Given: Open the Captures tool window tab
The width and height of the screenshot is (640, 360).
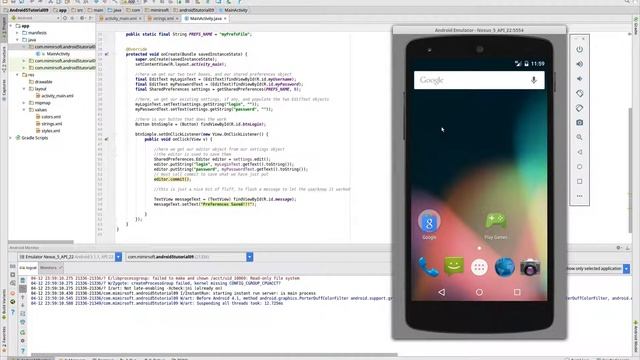Looking at the screenshot, I should coord(4,90).
